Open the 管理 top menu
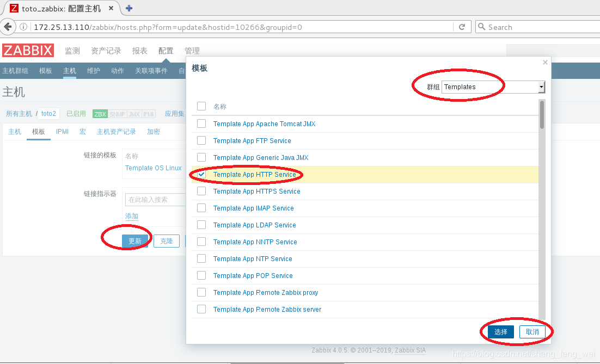 [192, 51]
